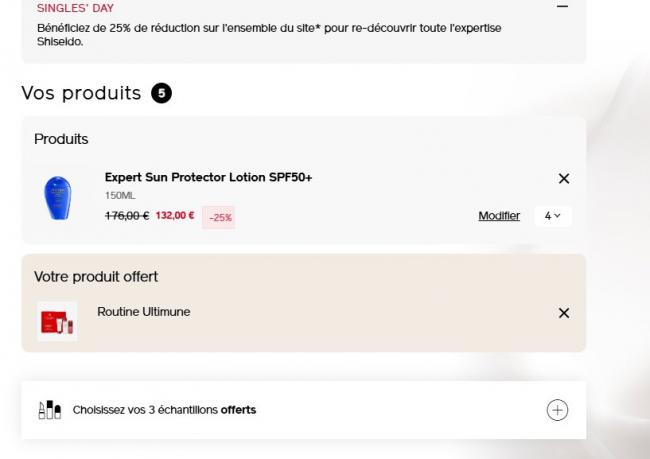Select the Routine Ultimune product name
Viewport: 650px width, 459px height.
[x=143, y=312]
